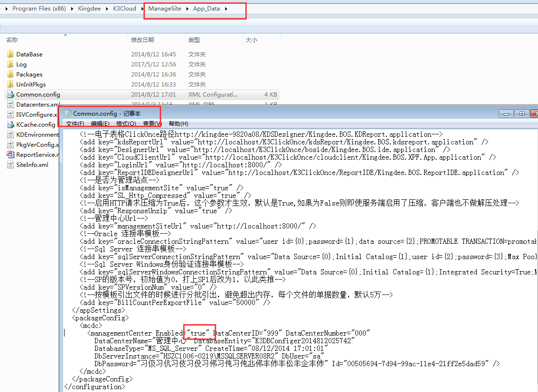Sort files by 修改日期 column header

click(x=143, y=40)
